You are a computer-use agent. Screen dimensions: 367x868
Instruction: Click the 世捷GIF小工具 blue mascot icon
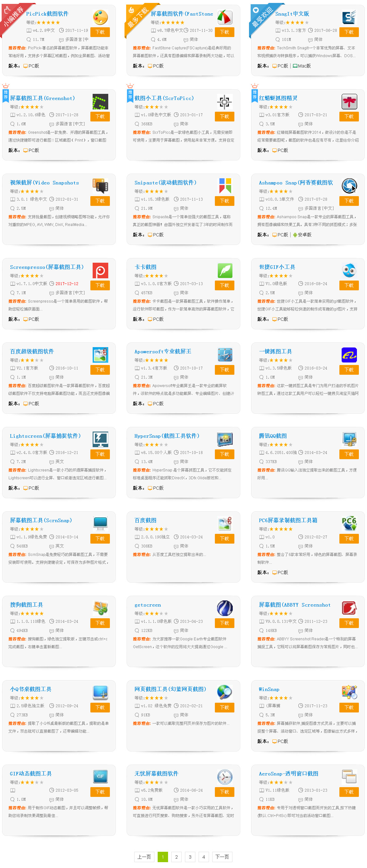click(349, 270)
